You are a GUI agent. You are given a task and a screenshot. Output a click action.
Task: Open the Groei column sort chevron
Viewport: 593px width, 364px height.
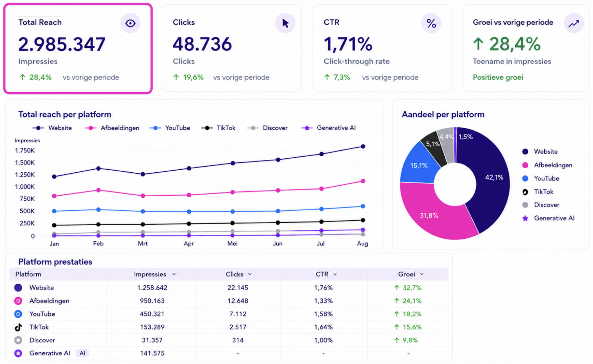(x=422, y=274)
